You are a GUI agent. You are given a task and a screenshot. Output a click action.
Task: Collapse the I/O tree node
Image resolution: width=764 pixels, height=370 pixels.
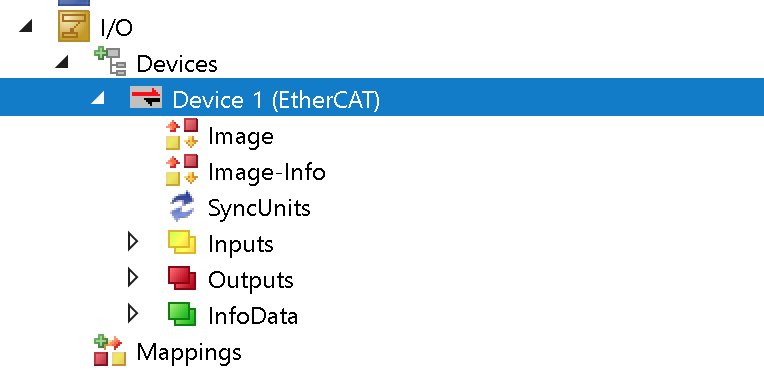click(26, 27)
